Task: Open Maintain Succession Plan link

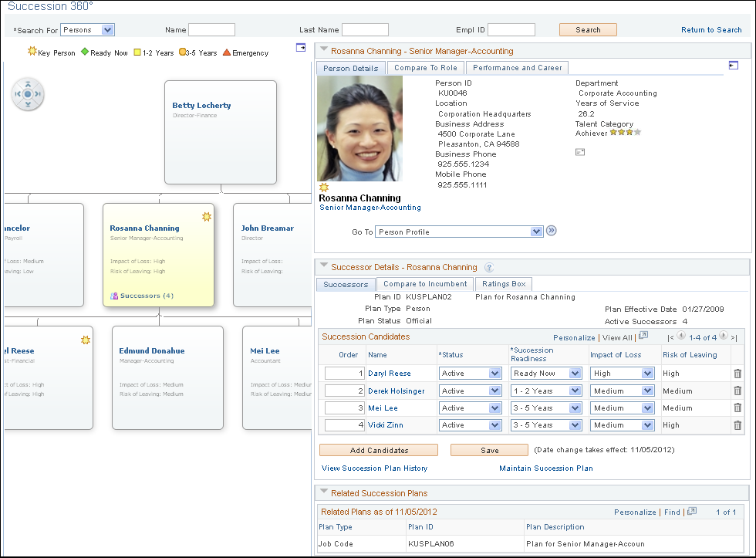Action: [546, 468]
